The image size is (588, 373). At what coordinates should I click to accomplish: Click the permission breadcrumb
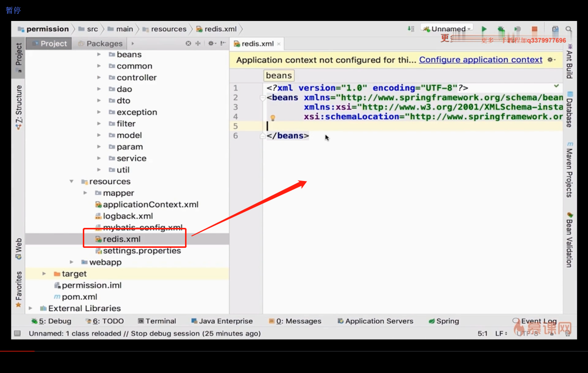click(x=43, y=29)
